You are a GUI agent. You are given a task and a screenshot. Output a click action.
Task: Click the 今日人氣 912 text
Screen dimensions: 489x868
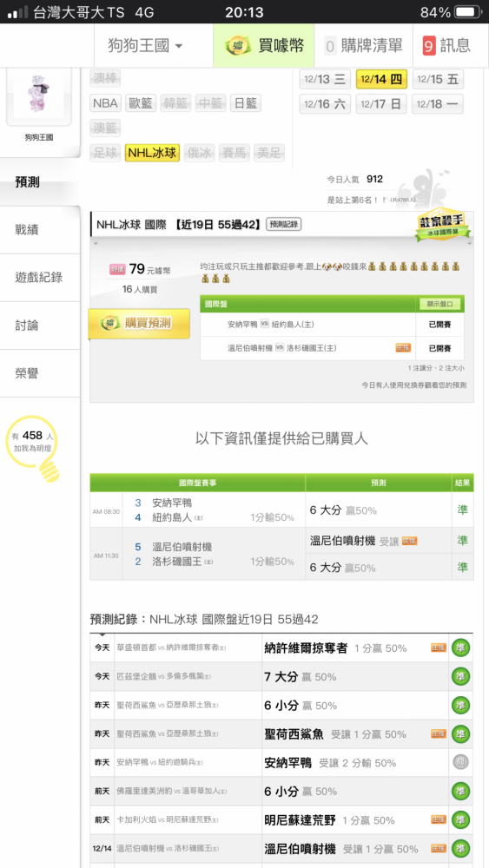(x=354, y=180)
